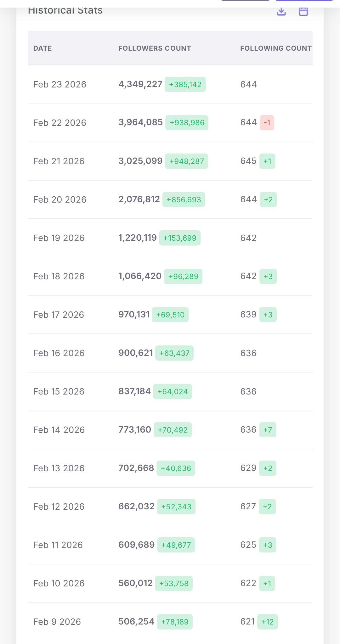Select the 506,254 followers count
This screenshot has height=644, width=340.
[x=136, y=622]
